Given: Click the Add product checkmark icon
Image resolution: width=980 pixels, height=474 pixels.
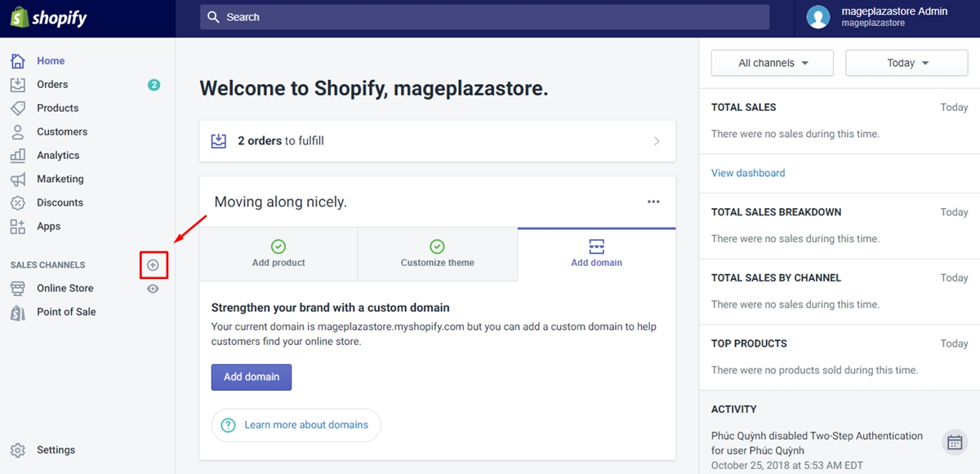Looking at the screenshot, I should pos(278,246).
